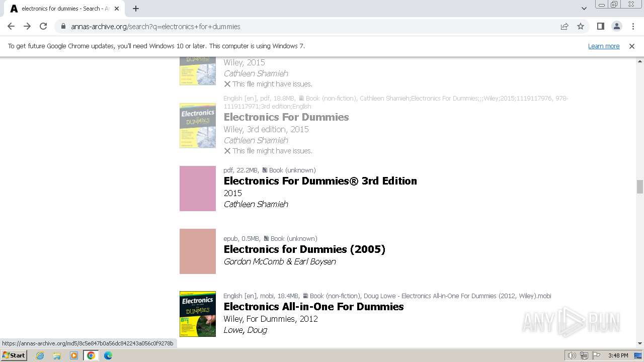Image resolution: width=644 pixels, height=362 pixels.
Task: Go back to previous page
Action: click(x=11, y=26)
